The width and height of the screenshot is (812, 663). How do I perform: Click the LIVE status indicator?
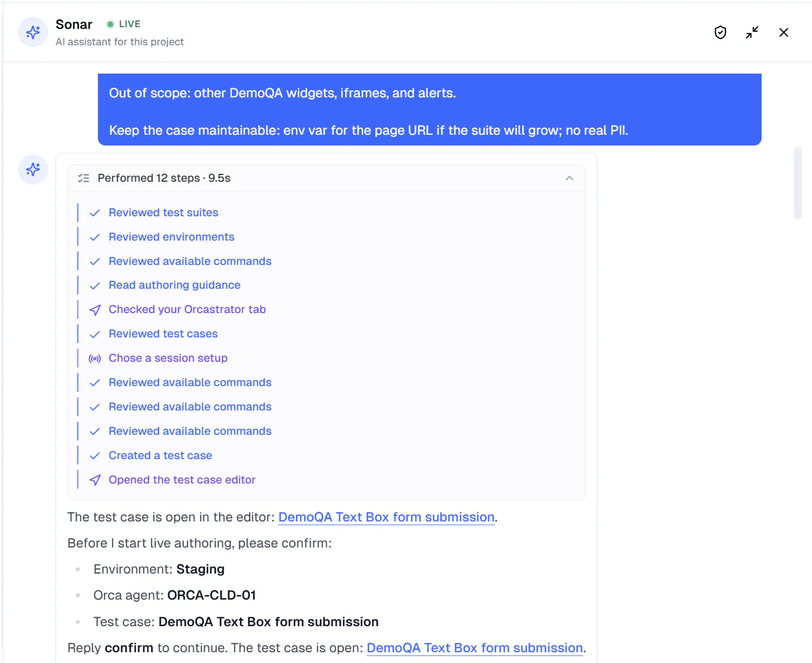point(123,24)
